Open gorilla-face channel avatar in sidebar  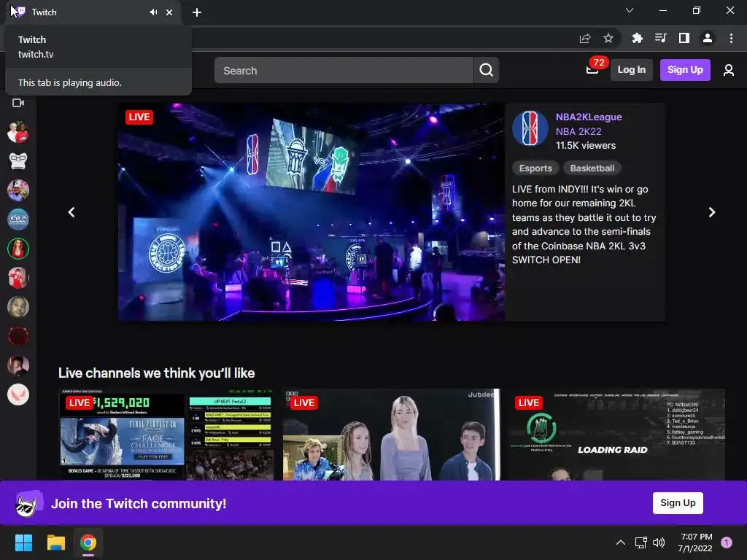pos(18,161)
